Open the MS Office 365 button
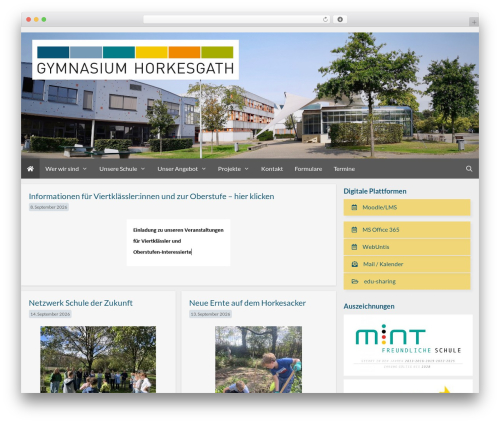Image resolution: width=500 pixels, height=423 pixels. (407, 230)
